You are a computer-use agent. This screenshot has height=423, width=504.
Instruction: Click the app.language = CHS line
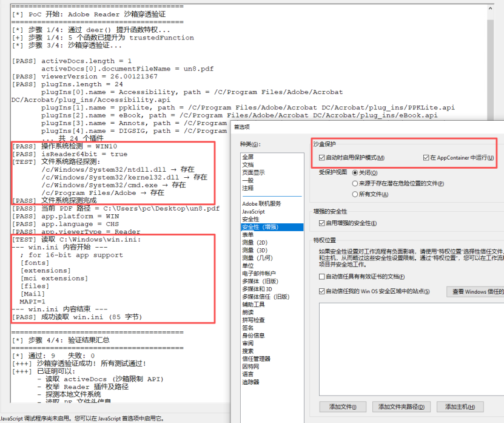point(66,224)
